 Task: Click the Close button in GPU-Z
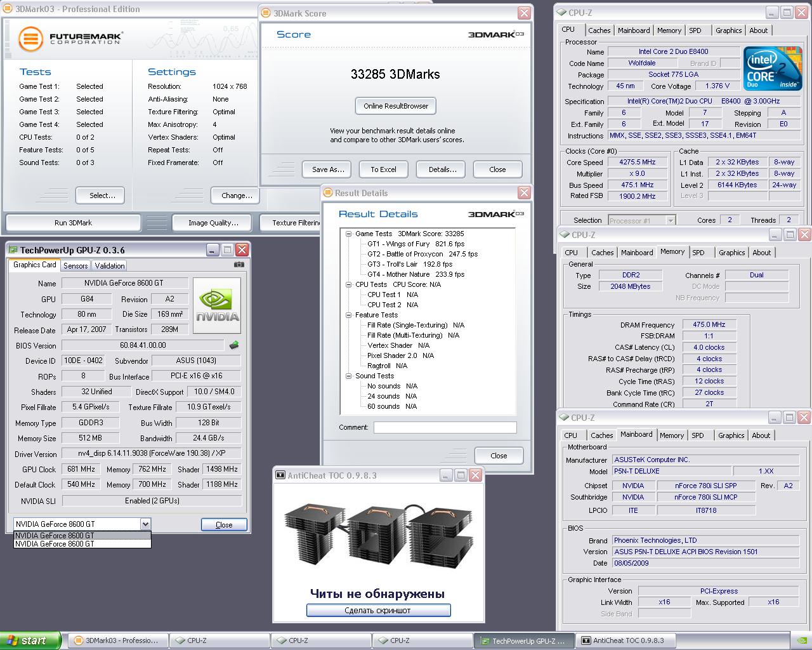(x=224, y=525)
